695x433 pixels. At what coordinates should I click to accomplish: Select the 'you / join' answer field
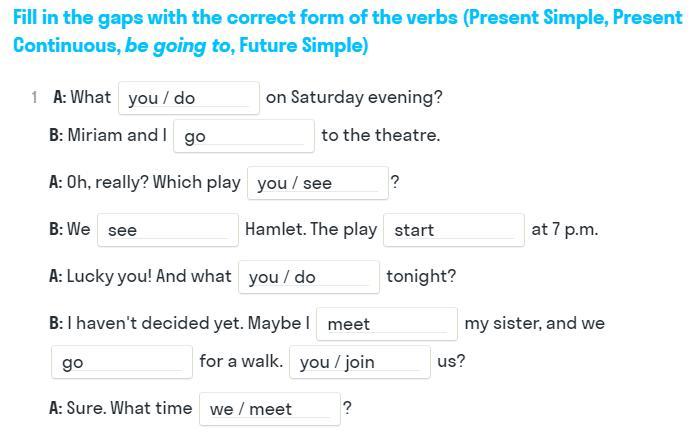359,362
